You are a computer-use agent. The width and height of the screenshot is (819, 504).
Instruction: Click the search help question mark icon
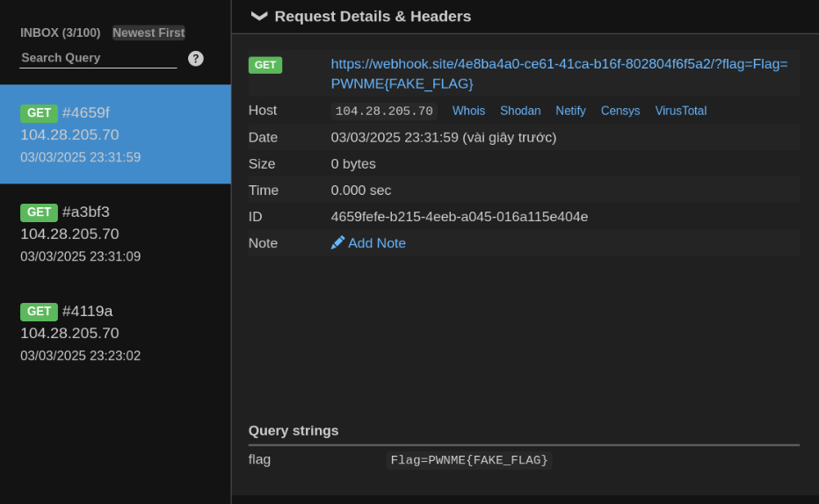[x=196, y=58]
